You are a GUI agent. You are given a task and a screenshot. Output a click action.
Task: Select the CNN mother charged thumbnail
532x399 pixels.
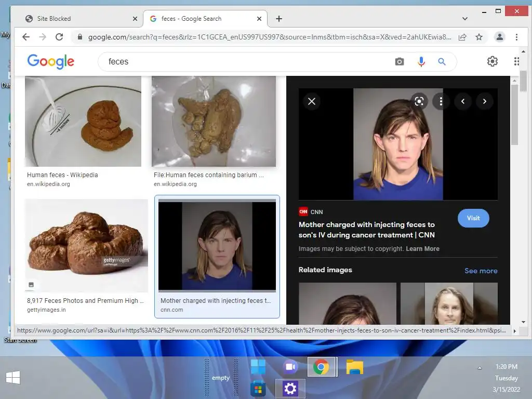217,246
